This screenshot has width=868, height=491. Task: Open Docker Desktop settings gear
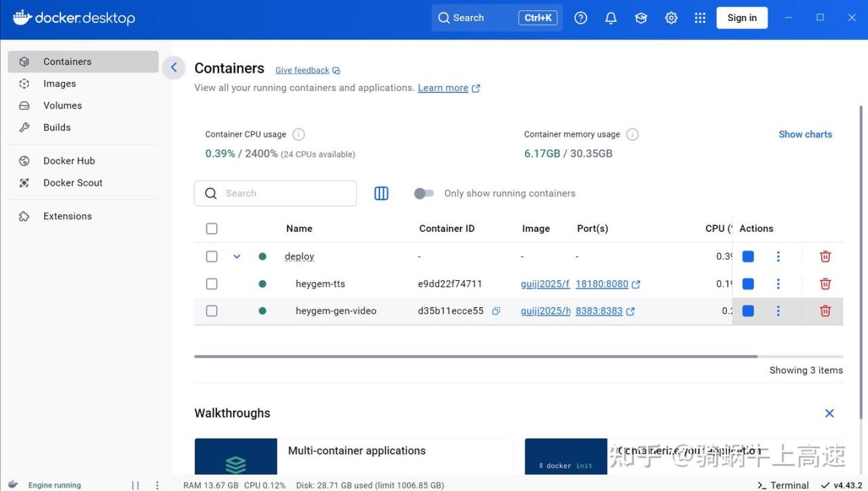tap(671, 18)
